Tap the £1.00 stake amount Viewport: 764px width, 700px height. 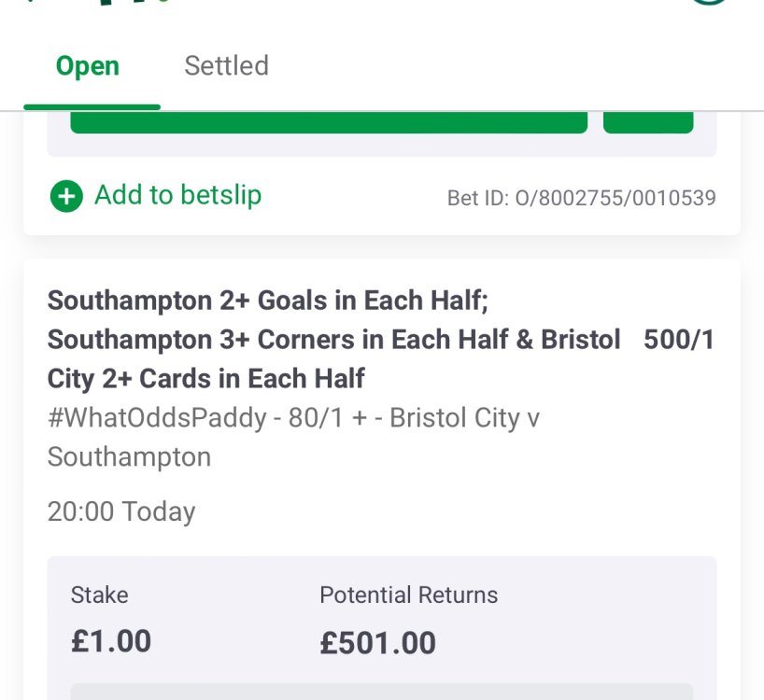111,641
